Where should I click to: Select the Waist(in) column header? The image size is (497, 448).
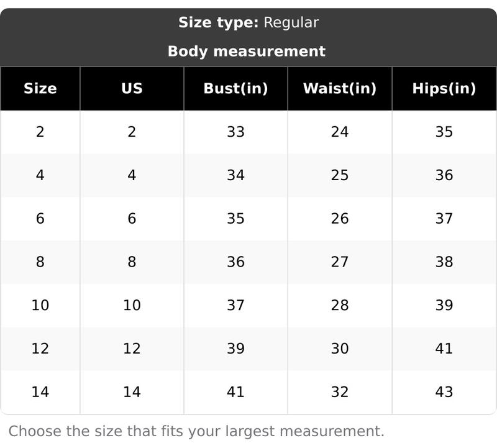(x=340, y=88)
